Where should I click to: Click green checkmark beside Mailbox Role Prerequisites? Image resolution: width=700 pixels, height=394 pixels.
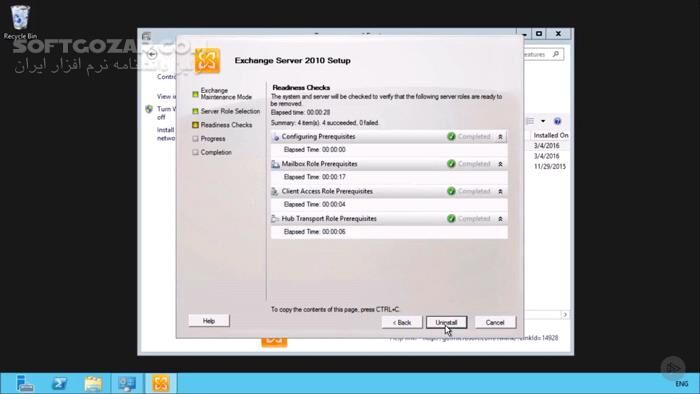(x=451, y=164)
